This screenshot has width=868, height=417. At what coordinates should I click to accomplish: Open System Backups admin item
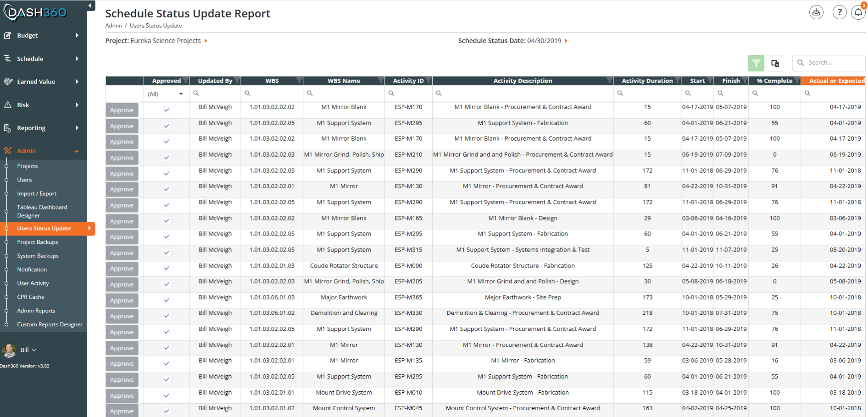click(38, 256)
